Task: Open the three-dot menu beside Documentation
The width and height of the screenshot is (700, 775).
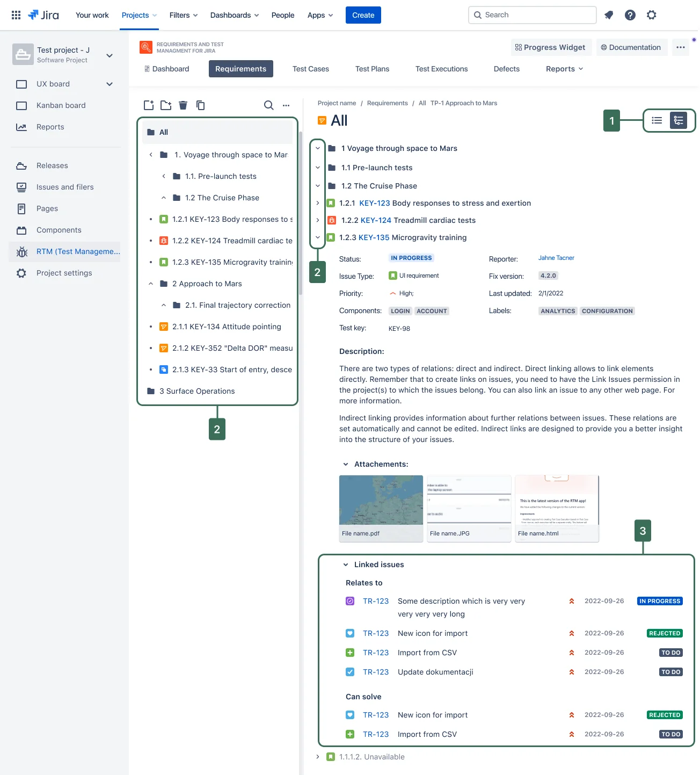Action: [x=681, y=47]
